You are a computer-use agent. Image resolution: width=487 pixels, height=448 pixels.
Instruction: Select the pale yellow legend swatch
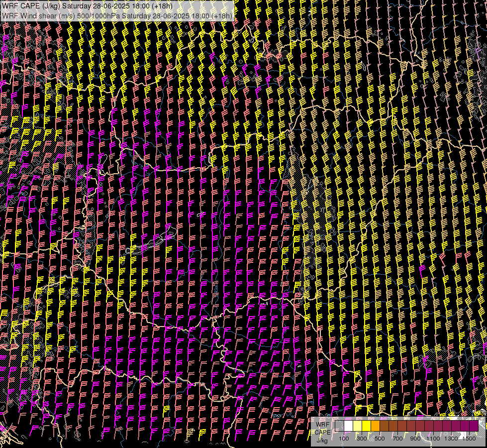pyautogui.click(x=358, y=426)
